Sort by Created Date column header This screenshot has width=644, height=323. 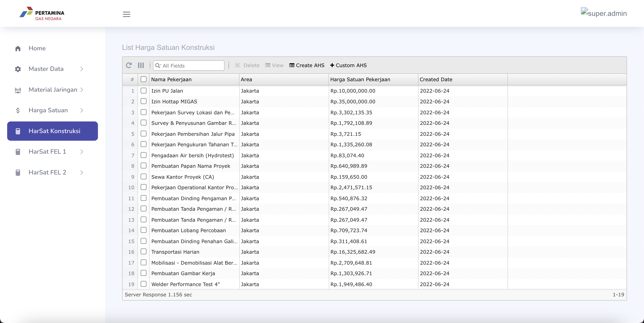point(463,79)
